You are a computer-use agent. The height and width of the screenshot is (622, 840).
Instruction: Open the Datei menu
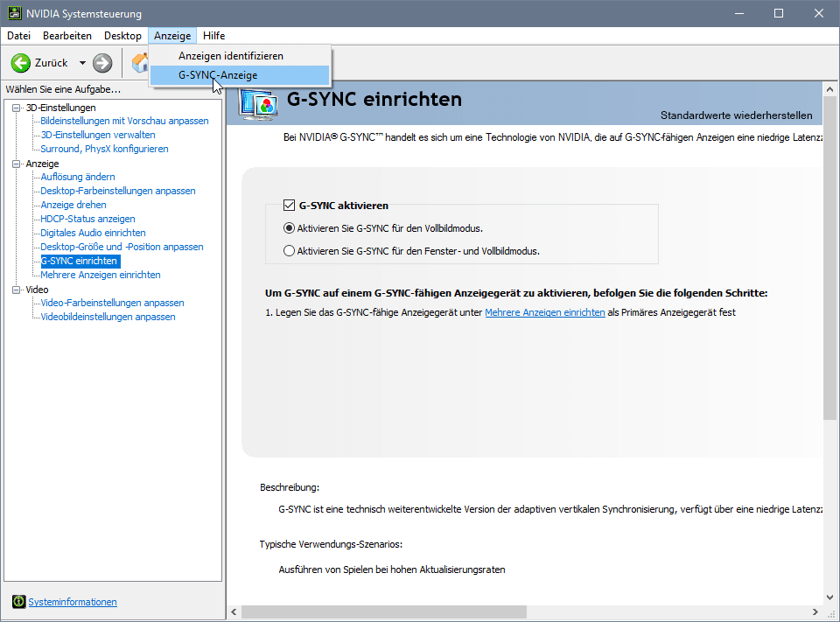(x=18, y=35)
